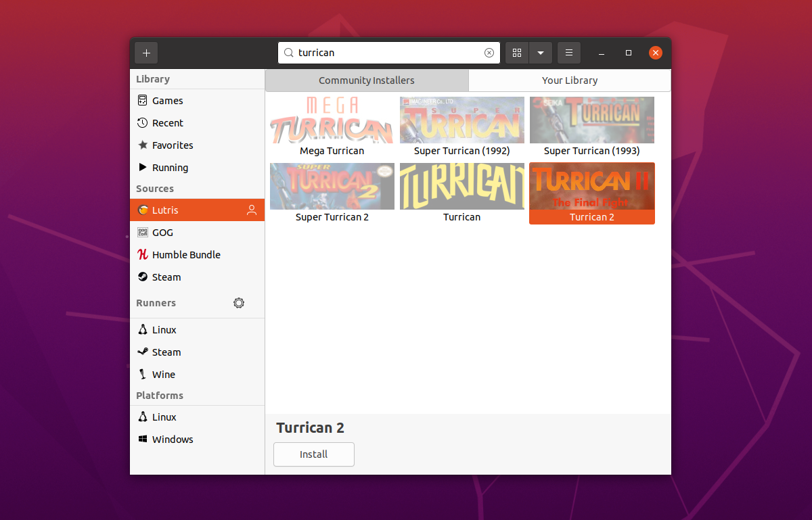This screenshot has width=812, height=520.
Task: Clear the turrican search text
Action: click(489, 53)
